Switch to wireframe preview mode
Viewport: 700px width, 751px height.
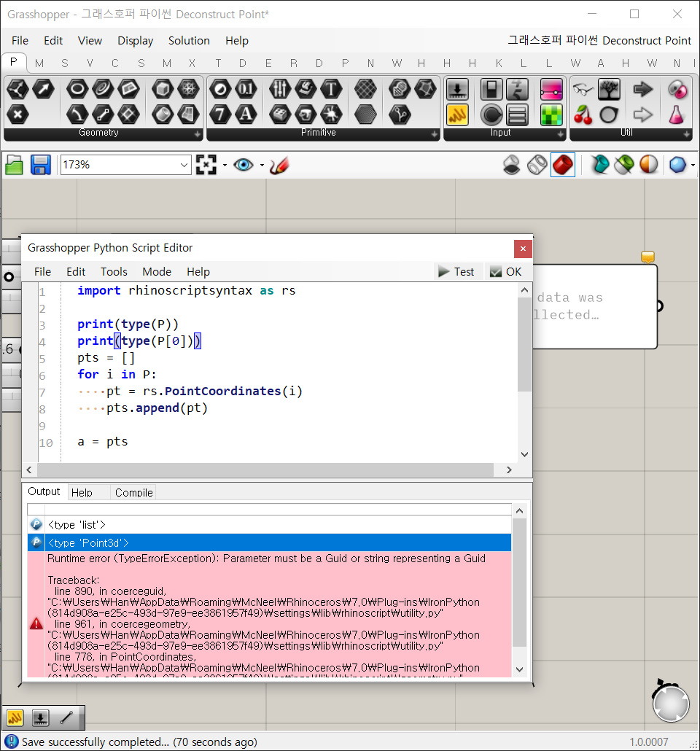[x=537, y=166]
